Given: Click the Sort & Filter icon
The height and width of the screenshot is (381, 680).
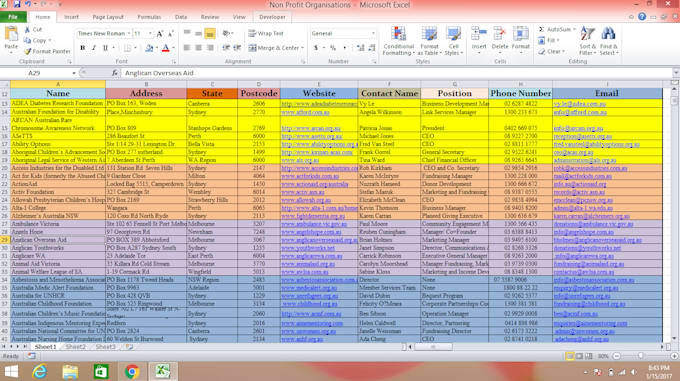Looking at the screenshot, I should click(x=588, y=34).
